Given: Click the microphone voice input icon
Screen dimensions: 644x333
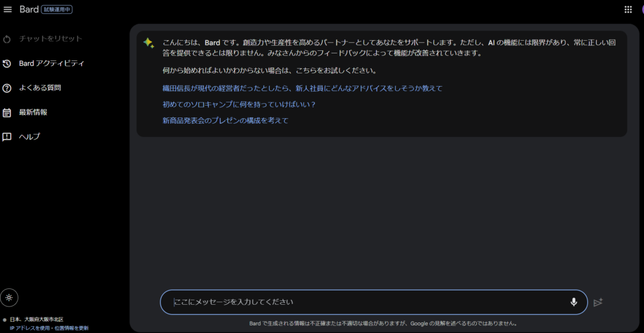Looking at the screenshot, I should pos(574,302).
